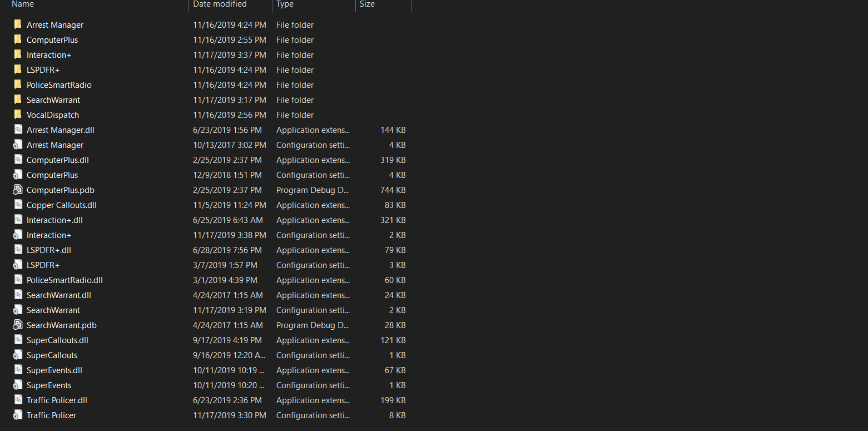
Task: Click the "Copper Callouts.dll" file name
Action: [x=62, y=205]
